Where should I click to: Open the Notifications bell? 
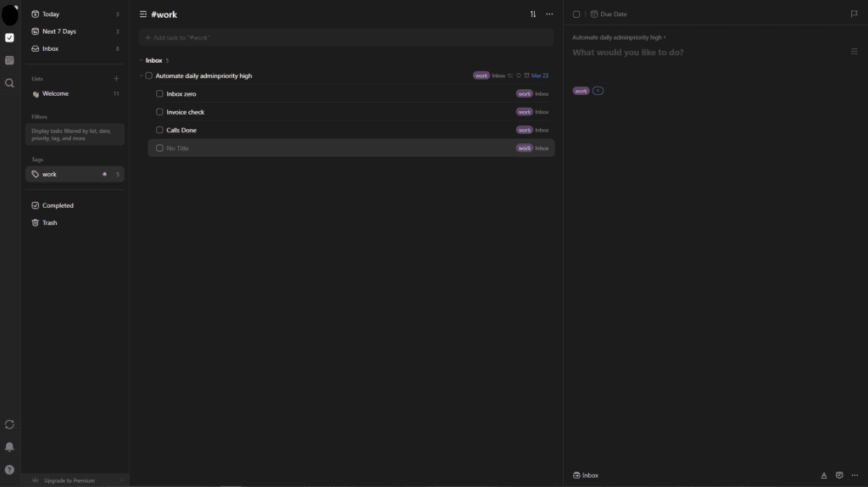[x=9, y=447]
